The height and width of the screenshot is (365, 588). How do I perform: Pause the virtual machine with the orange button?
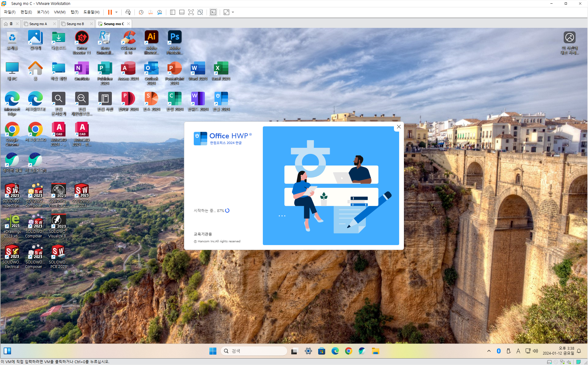(110, 12)
